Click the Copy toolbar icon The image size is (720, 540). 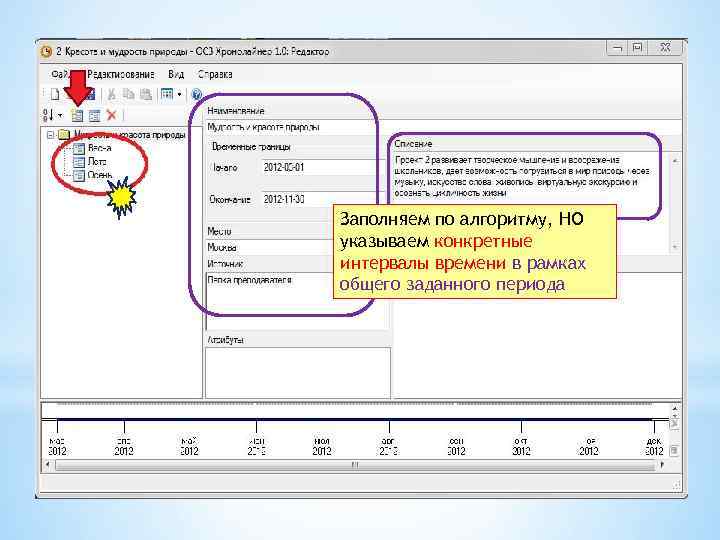pyautogui.click(x=129, y=95)
